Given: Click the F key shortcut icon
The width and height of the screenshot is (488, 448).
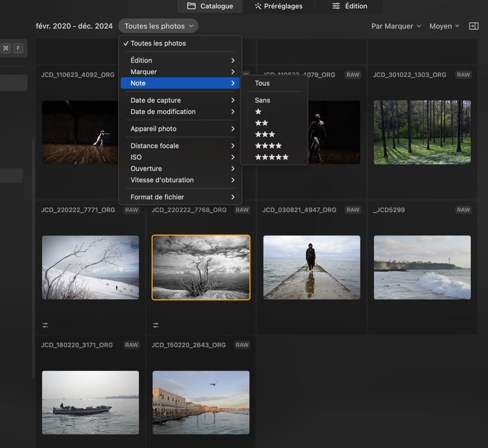Looking at the screenshot, I should pos(18,48).
